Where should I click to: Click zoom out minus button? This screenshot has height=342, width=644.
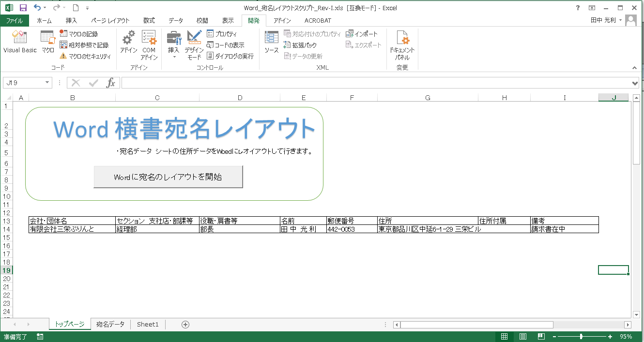coord(555,337)
